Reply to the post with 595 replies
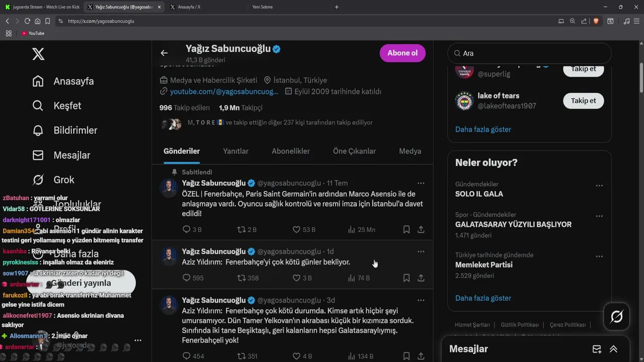 [x=193, y=278]
